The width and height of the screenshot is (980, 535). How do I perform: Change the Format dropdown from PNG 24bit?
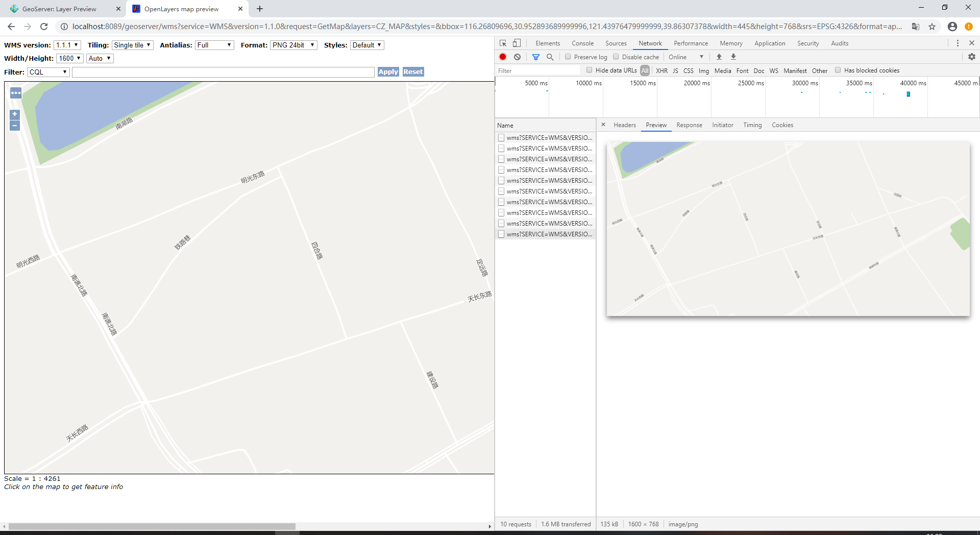click(x=293, y=45)
